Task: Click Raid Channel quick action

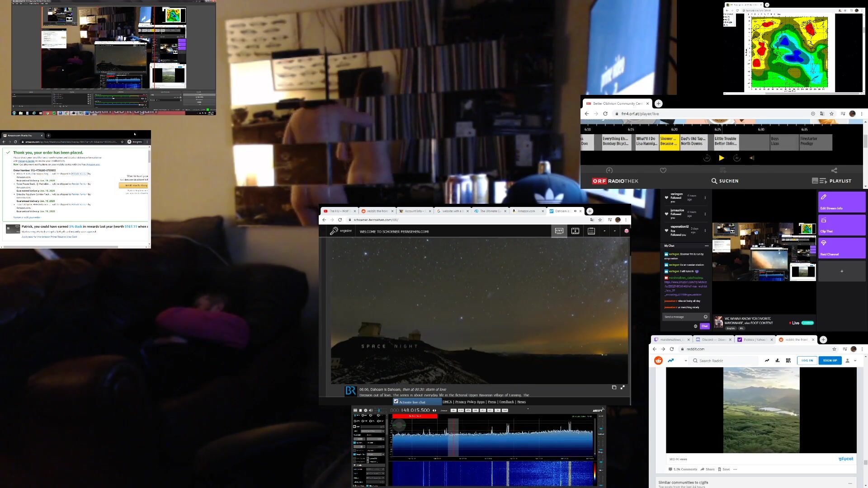Action: click(x=842, y=248)
